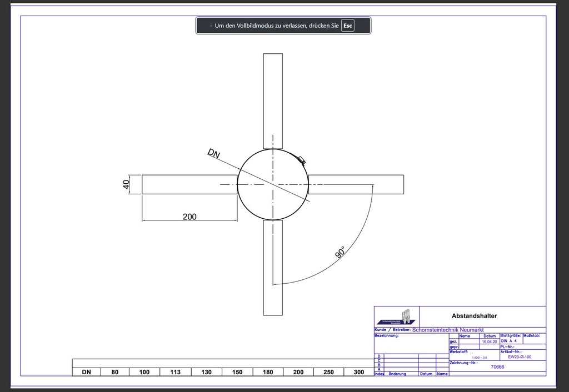
Task: Click the 40 width dimension label
Action: [126, 184]
